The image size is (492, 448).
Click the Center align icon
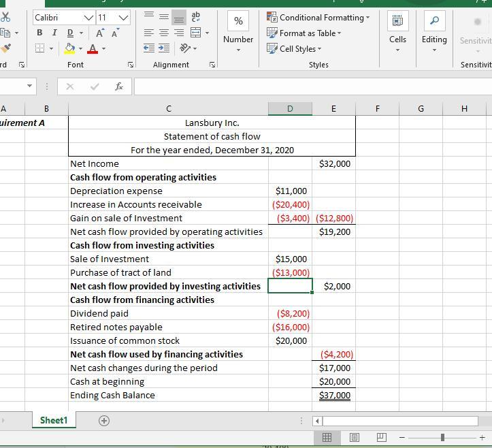pos(163,33)
